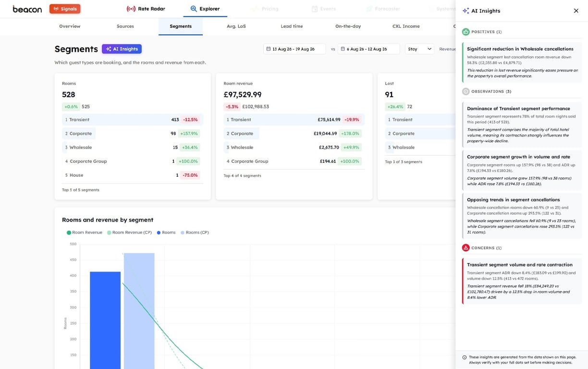The width and height of the screenshot is (588, 369).
Task: Expand the Stay dropdown
Action: [x=420, y=49]
